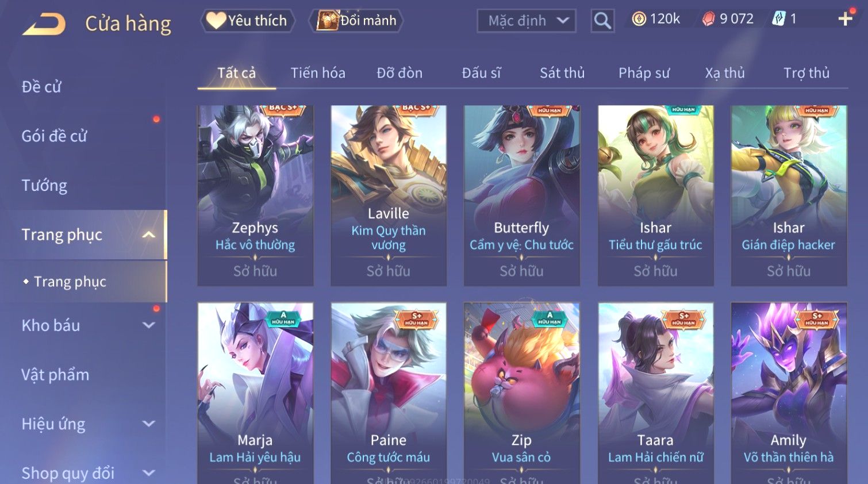Select Laville Kim Quy thần vương card

[x=389, y=195]
